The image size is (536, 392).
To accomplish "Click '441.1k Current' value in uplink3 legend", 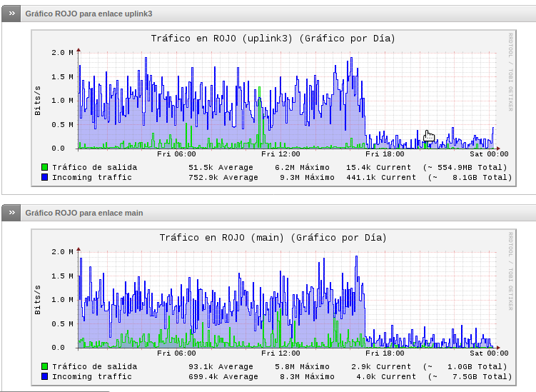I will click(381, 177).
